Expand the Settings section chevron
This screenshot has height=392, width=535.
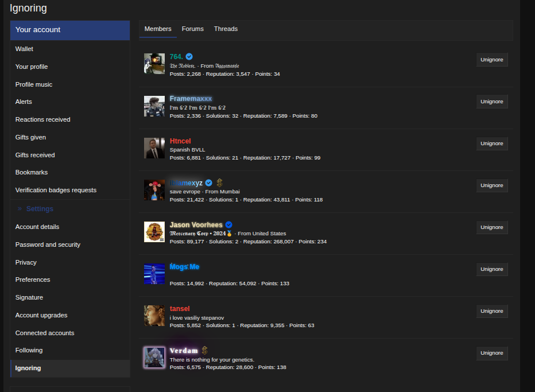click(20, 209)
